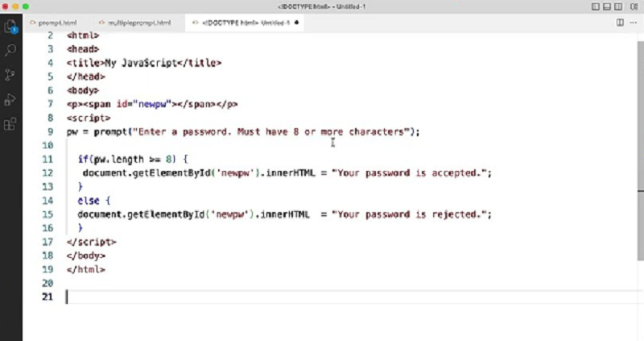Click the <head> tag on line 3

click(83, 49)
